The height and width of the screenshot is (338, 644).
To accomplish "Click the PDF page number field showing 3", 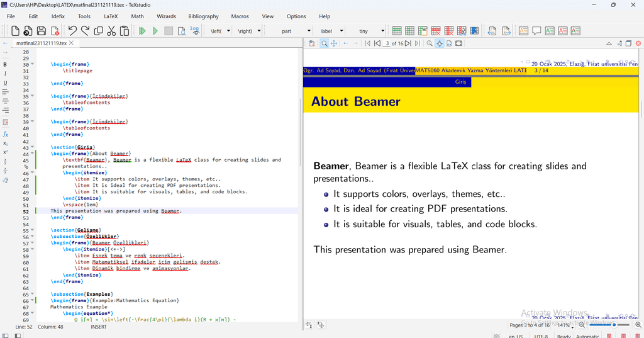I will pyautogui.click(x=387, y=43).
